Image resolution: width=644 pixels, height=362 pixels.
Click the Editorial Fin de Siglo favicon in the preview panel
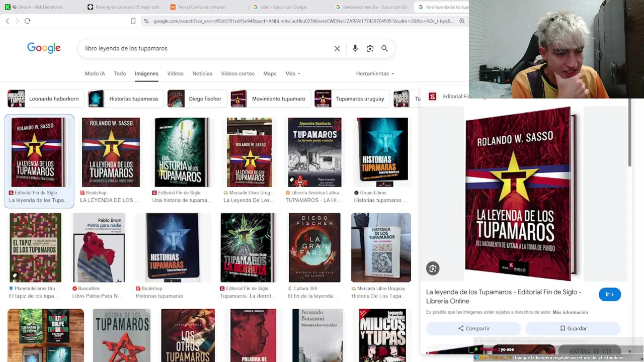pyautogui.click(x=432, y=97)
